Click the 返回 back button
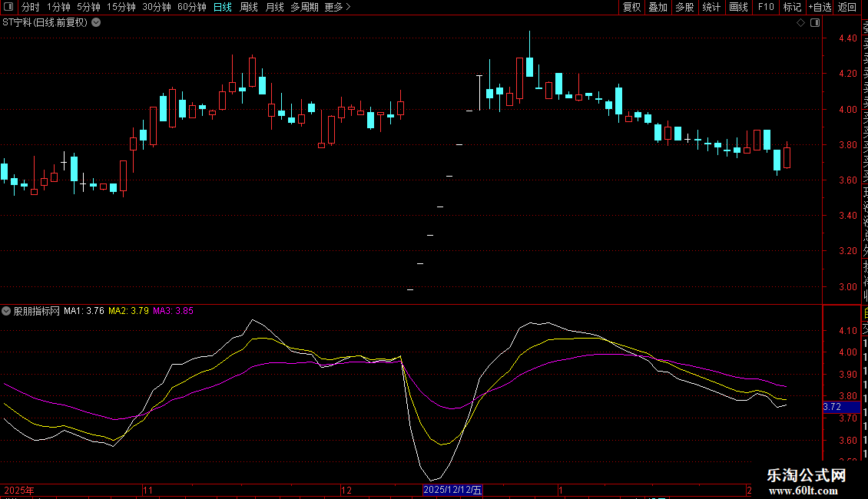Image resolution: width=868 pixels, height=499 pixels. tap(847, 7)
